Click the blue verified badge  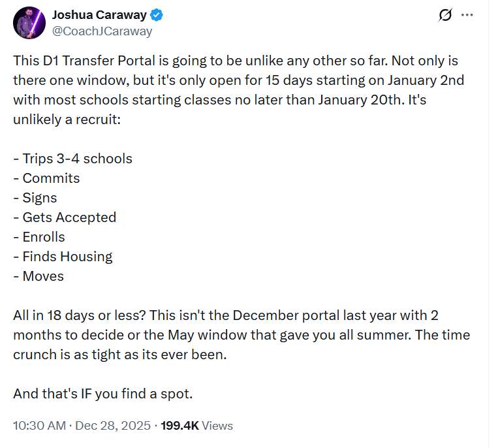pyautogui.click(x=157, y=16)
